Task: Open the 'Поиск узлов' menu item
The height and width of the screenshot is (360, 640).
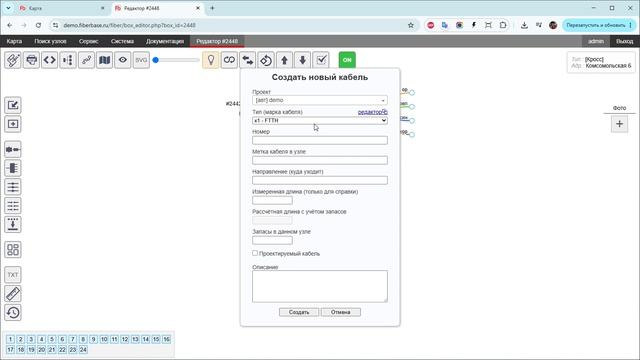Action: [50, 41]
